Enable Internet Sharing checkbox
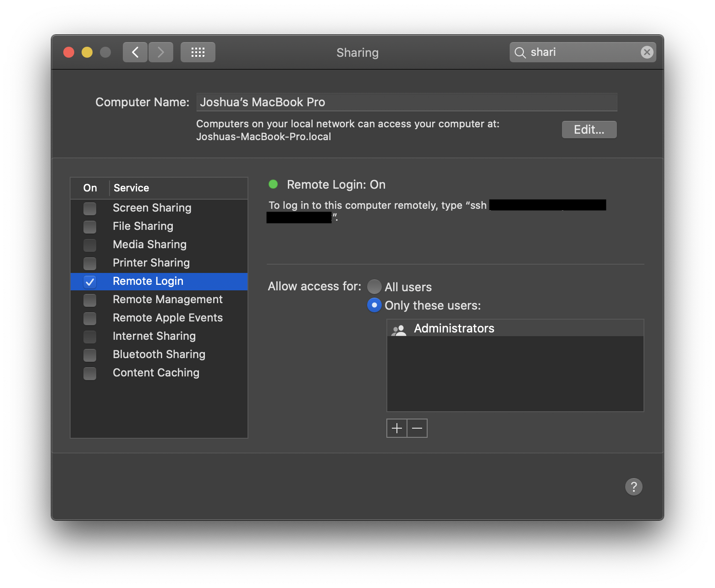The height and width of the screenshot is (588, 715). point(90,337)
